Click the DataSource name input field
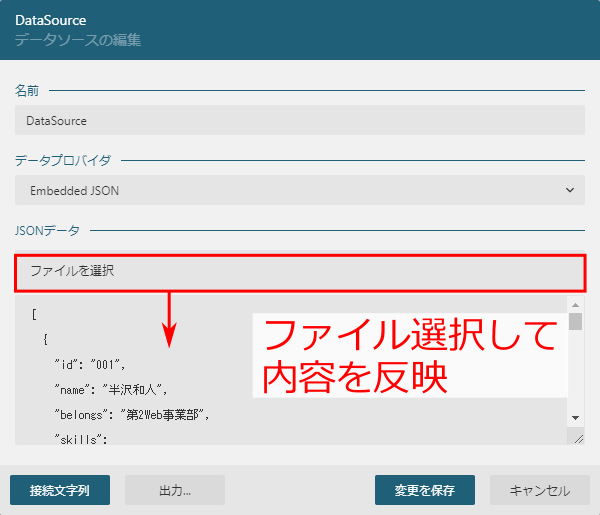The height and width of the screenshot is (515, 600). (x=300, y=120)
